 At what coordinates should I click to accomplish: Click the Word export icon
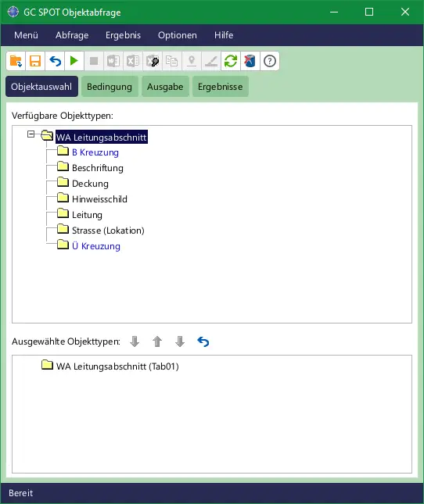point(113,61)
